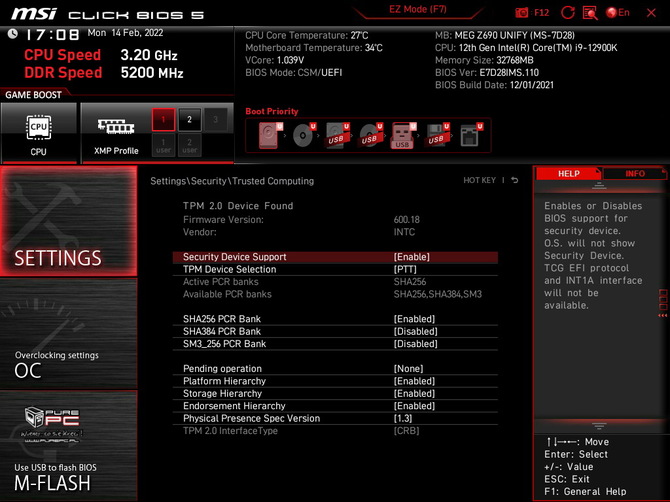
Task: Click the Firmware Version value 600.18
Action: 406,220
